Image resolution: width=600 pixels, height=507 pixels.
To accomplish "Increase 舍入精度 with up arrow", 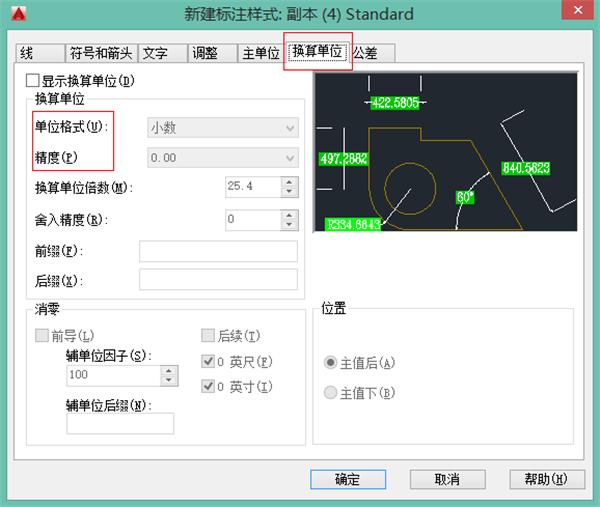I will pos(290,215).
